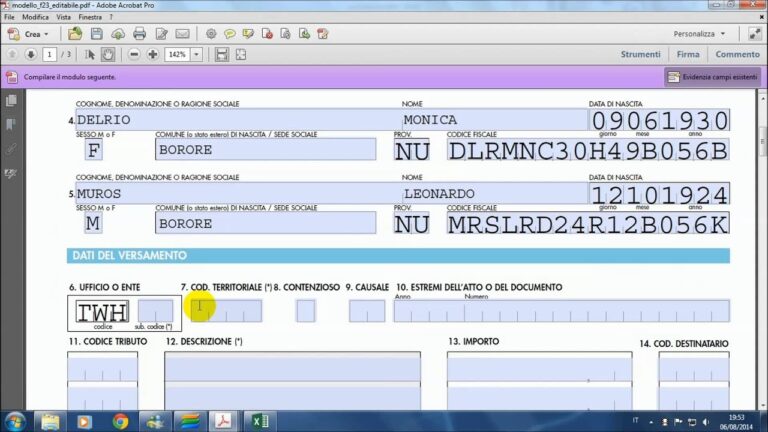The width and height of the screenshot is (768, 432).
Task: Open the Strumenti pane
Action: pyautogui.click(x=640, y=54)
